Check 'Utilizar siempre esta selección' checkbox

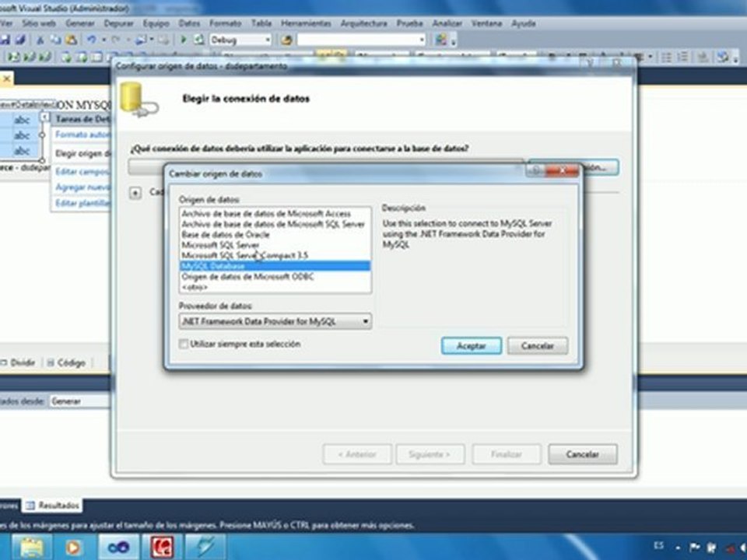pyautogui.click(x=184, y=344)
